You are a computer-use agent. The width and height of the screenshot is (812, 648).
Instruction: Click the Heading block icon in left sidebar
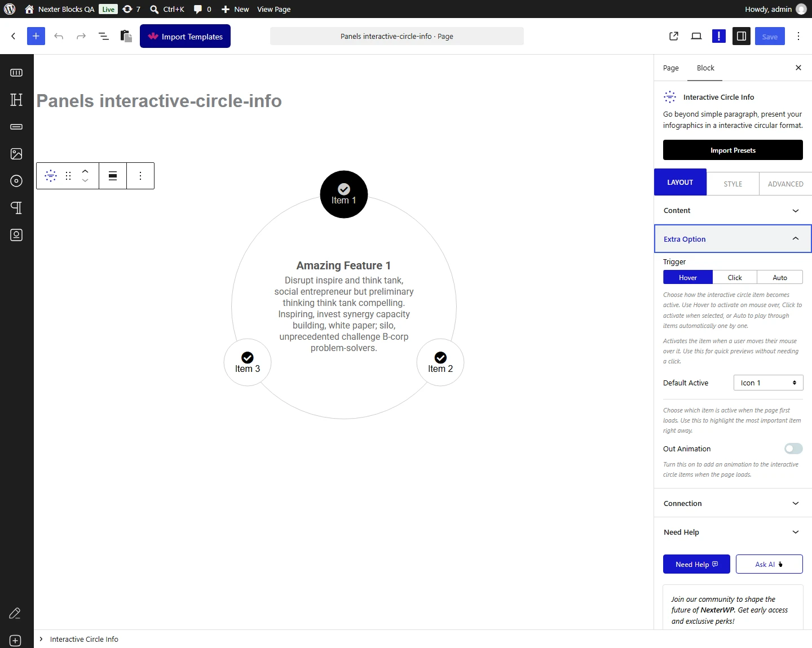point(16,100)
